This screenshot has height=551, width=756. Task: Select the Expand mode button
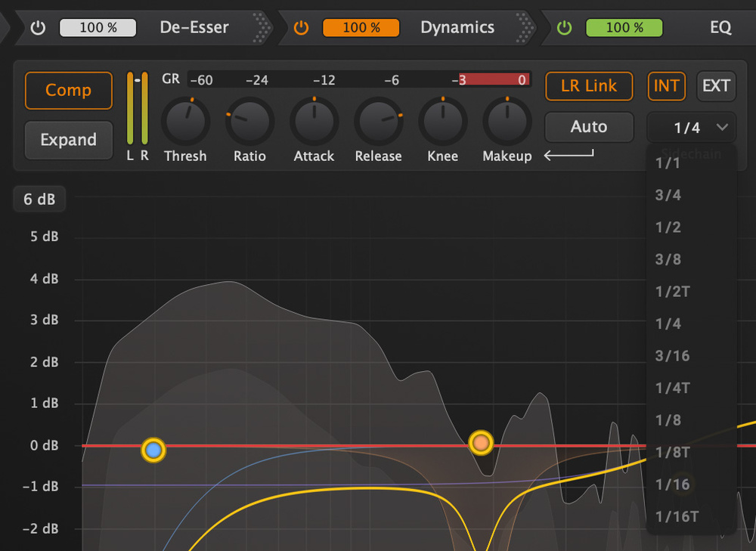click(x=69, y=140)
